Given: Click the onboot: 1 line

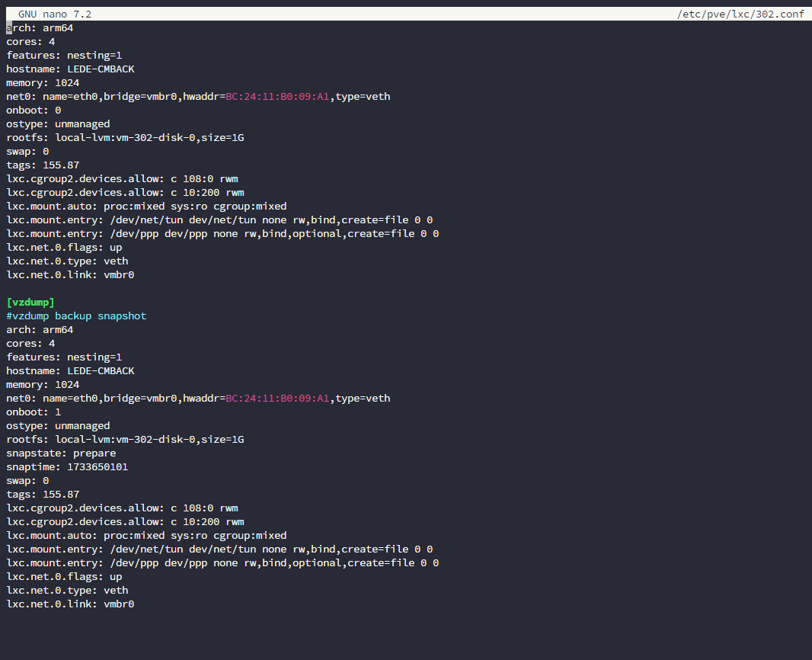Looking at the screenshot, I should 34,412.
